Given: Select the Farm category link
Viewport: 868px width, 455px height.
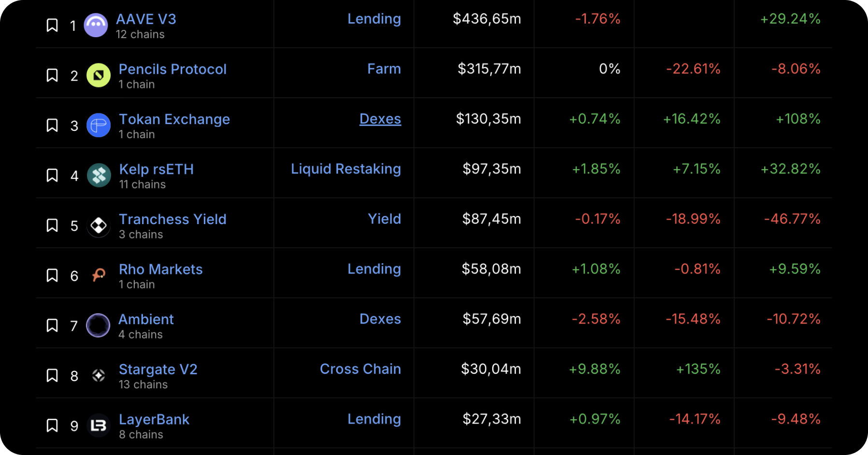Looking at the screenshot, I should click(x=384, y=69).
